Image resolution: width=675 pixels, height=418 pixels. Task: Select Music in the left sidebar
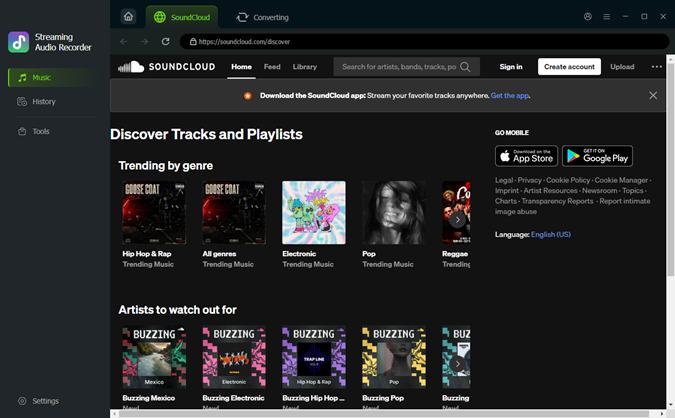(x=55, y=77)
